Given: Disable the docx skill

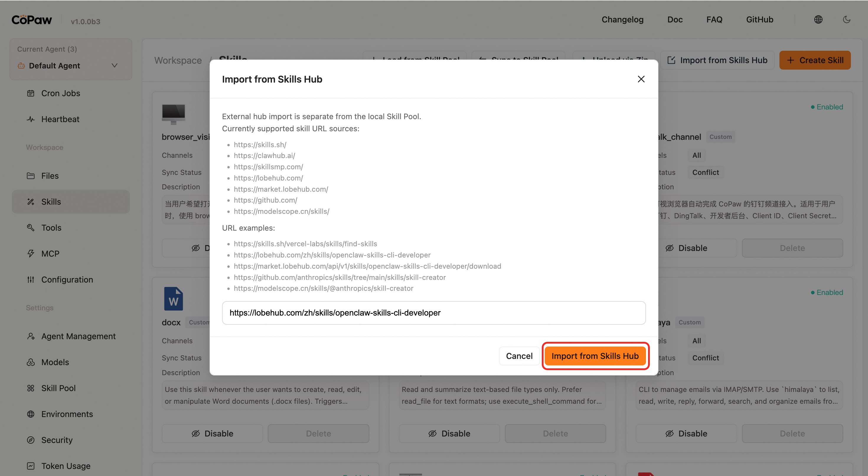Looking at the screenshot, I should click(212, 433).
